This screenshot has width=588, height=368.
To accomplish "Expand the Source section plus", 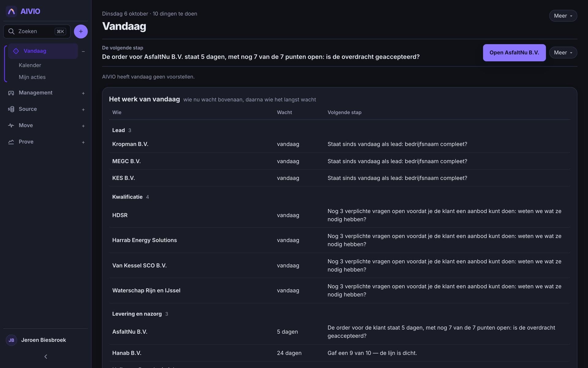I will click(x=83, y=109).
